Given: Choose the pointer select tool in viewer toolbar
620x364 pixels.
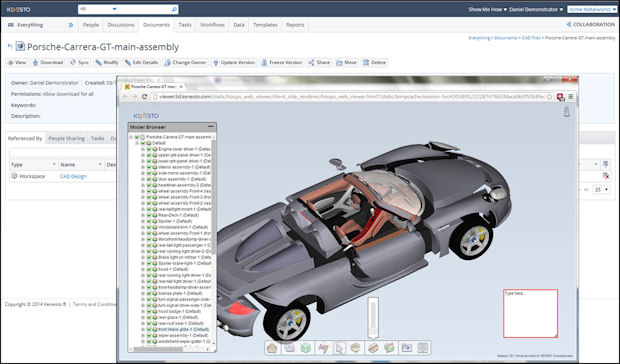Looking at the screenshot, I should point(339,348).
